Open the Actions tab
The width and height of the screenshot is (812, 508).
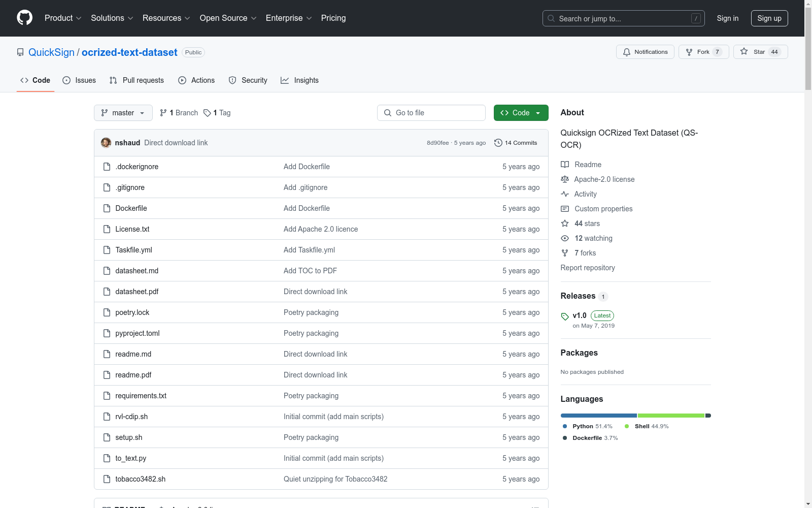[196, 80]
